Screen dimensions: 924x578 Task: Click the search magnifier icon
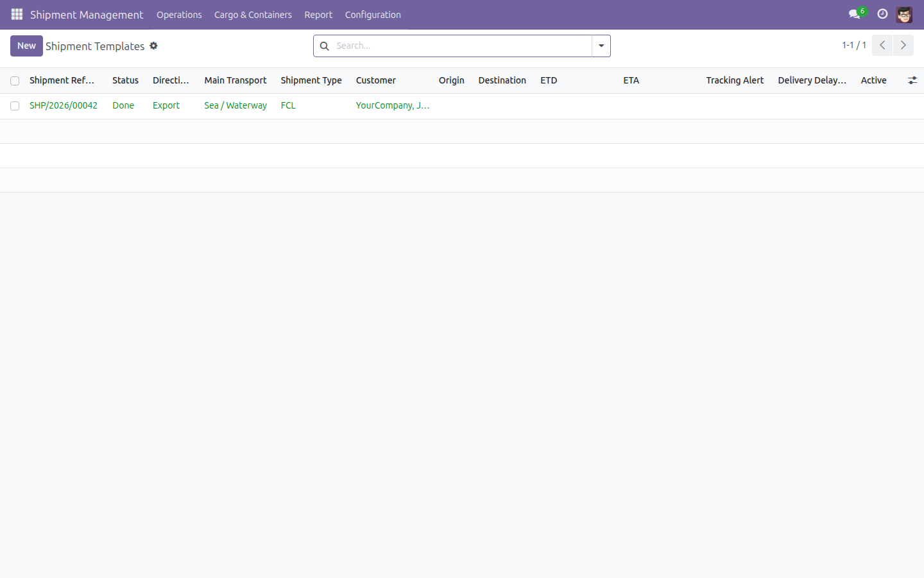pos(325,46)
